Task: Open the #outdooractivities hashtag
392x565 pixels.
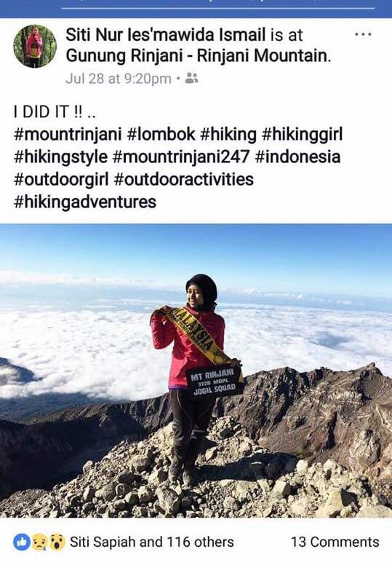Action: click(183, 179)
